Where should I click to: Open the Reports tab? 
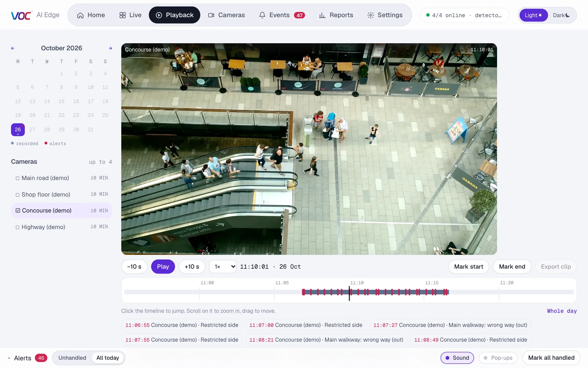coord(336,15)
